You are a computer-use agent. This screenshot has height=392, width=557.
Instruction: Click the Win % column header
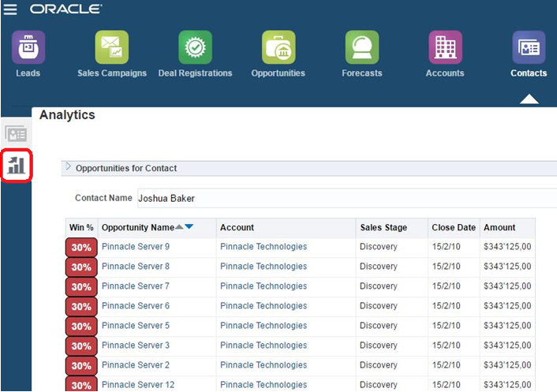click(x=81, y=227)
